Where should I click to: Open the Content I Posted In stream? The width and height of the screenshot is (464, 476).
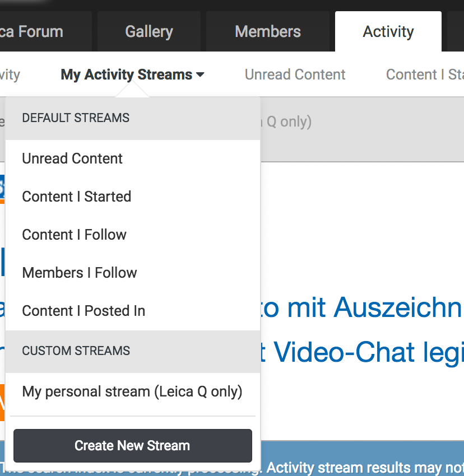click(x=83, y=311)
